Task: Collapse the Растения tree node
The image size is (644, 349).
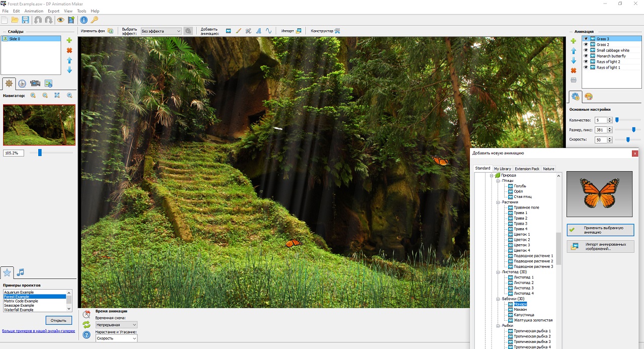Action: (x=497, y=202)
